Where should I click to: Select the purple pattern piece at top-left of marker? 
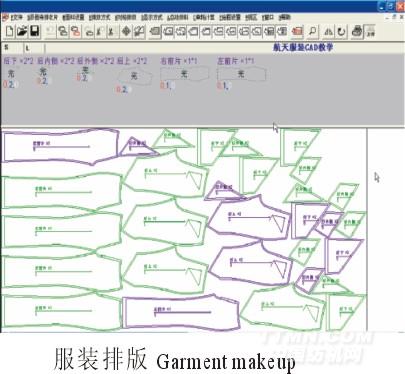(x=61, y=147)
